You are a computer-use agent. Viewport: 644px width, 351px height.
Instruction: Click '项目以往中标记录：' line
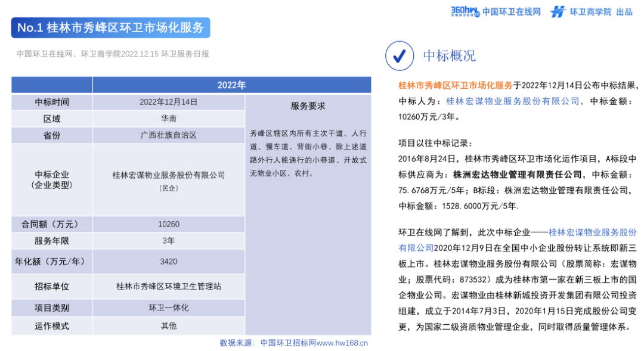tap(436, 143)
